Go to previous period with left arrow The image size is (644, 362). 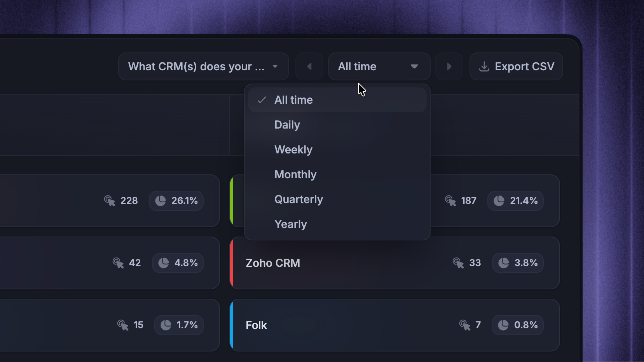click(x=309, y=66)
